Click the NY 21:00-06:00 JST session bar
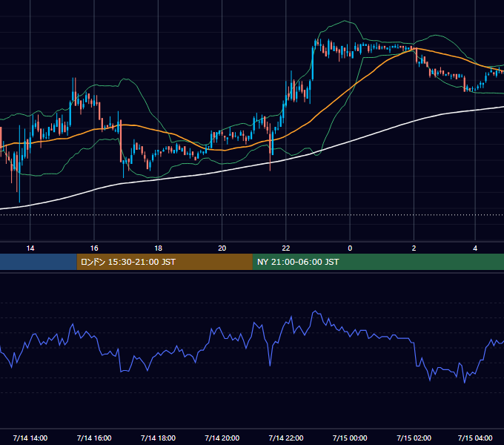 pos(378,262)
